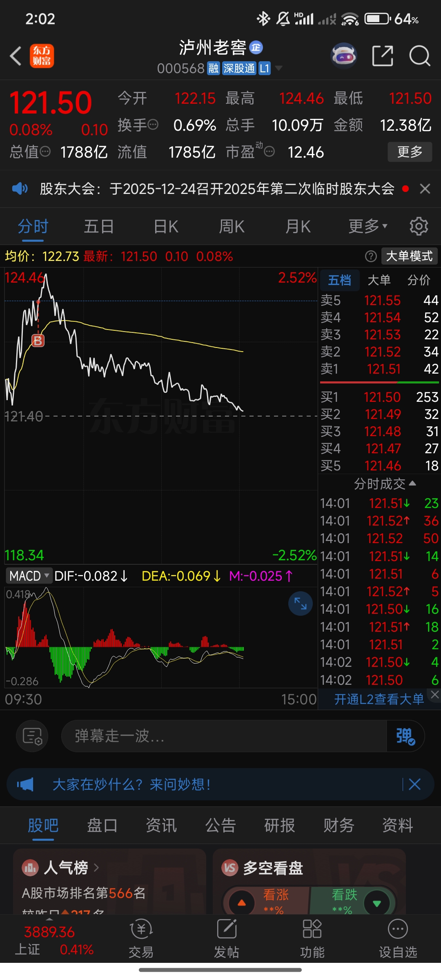Switch to the 日K chart tab
Image resolution: width=441 pixels, height=980 pixels.
coord(166,226)
